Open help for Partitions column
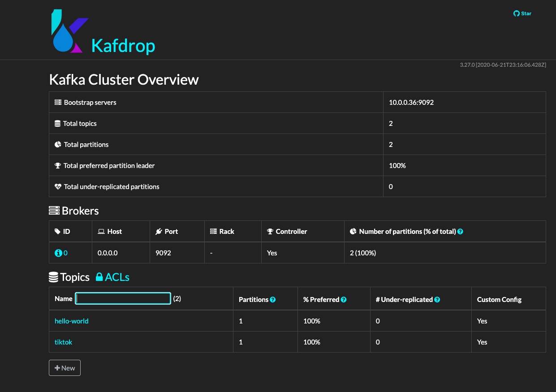 pyautogui.click(x=274, y=299)
